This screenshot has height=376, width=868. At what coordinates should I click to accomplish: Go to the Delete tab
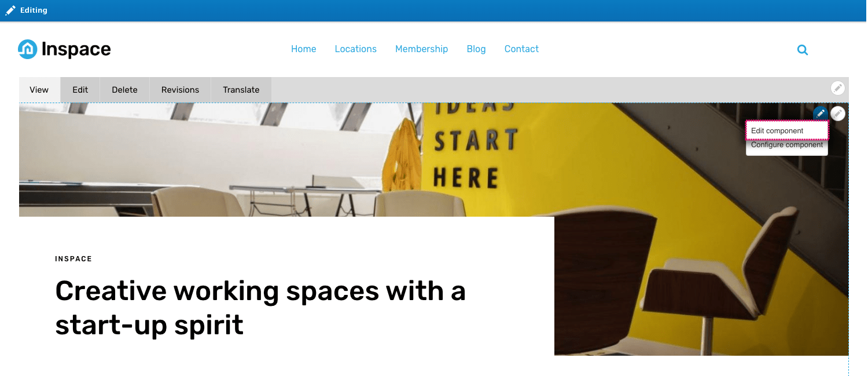(125, 90)
